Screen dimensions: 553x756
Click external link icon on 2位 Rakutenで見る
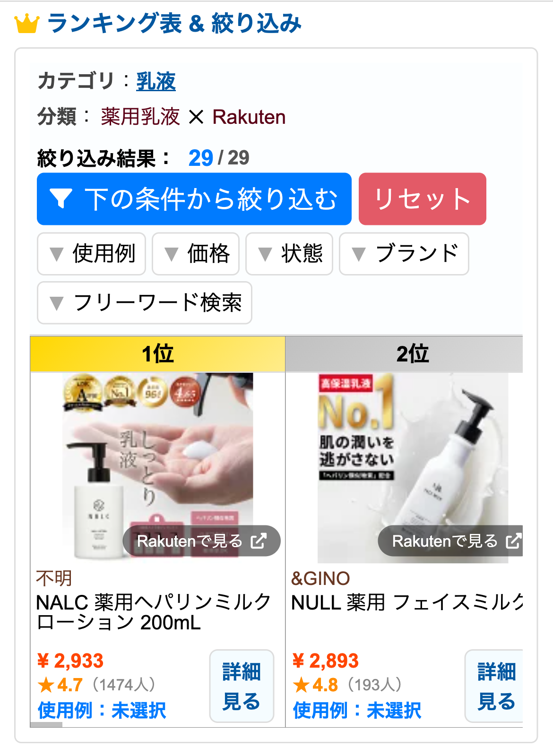[514, 541]
